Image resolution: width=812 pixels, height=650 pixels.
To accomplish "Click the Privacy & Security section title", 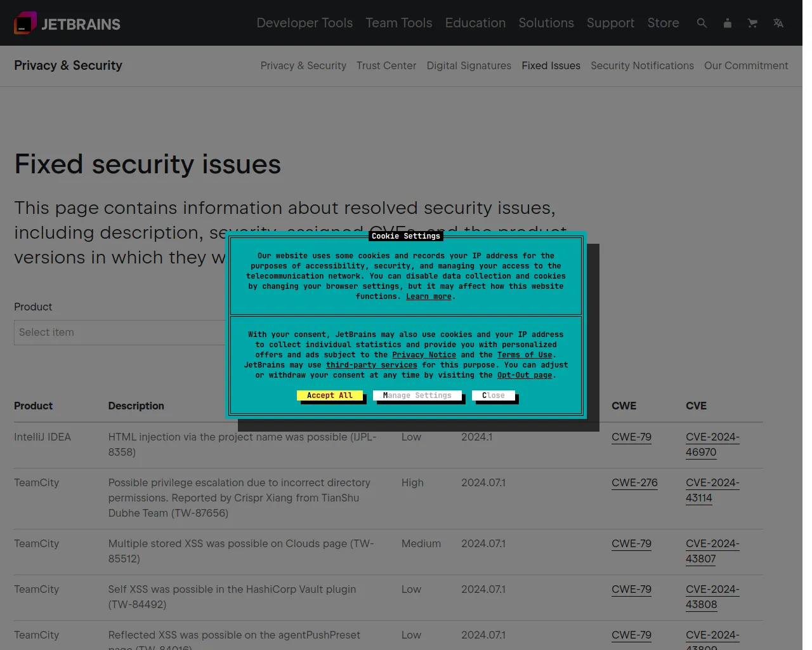I will (68, 65).
